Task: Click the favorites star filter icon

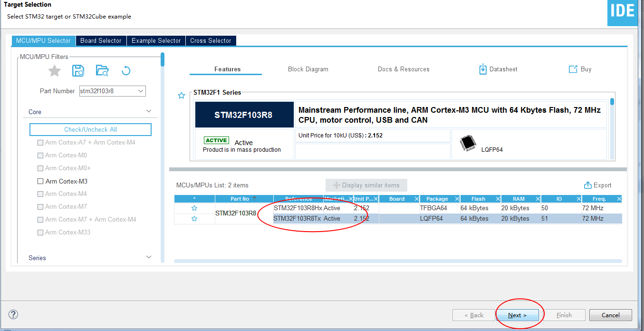Action: coord(55,71)
